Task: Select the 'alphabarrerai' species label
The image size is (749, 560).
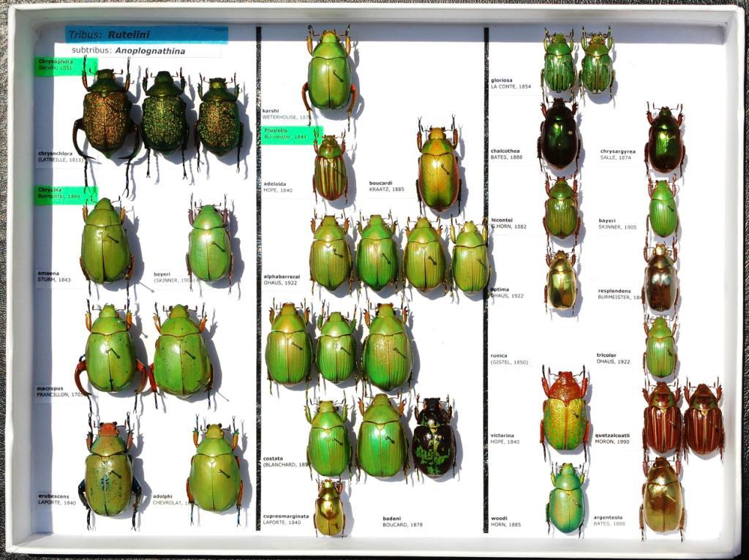Action: 282,280
